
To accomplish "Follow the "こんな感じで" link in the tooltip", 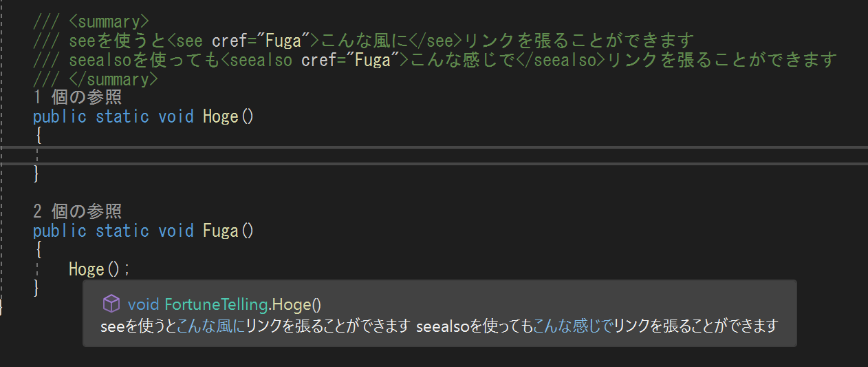I will (572, 325).
